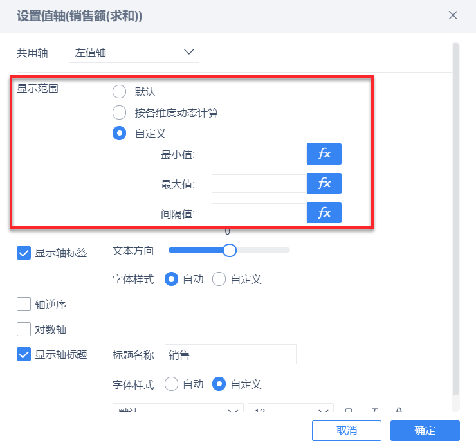
Task: Close the 设置值轴 dialog with X
Action: (453, 15)
